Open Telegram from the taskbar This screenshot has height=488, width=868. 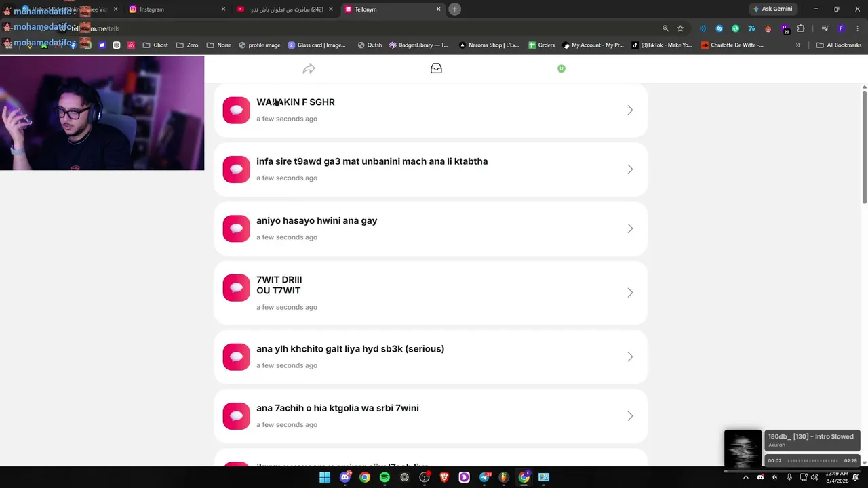coord(484,477)
